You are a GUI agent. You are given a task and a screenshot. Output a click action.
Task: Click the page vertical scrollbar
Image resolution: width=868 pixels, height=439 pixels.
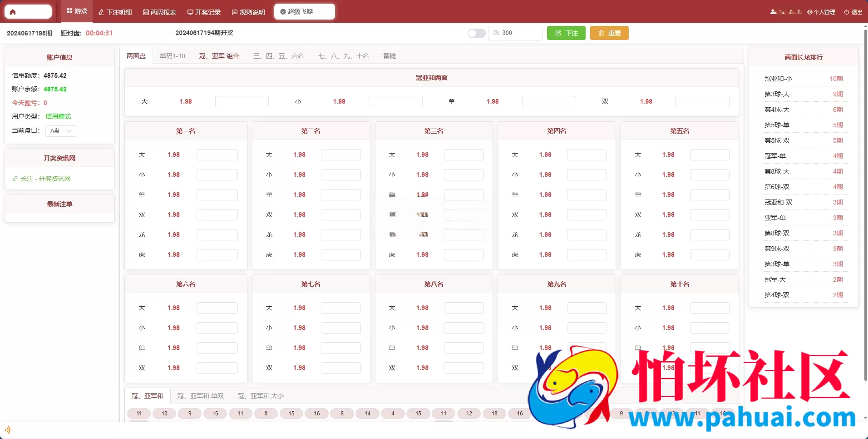[865, 205]
